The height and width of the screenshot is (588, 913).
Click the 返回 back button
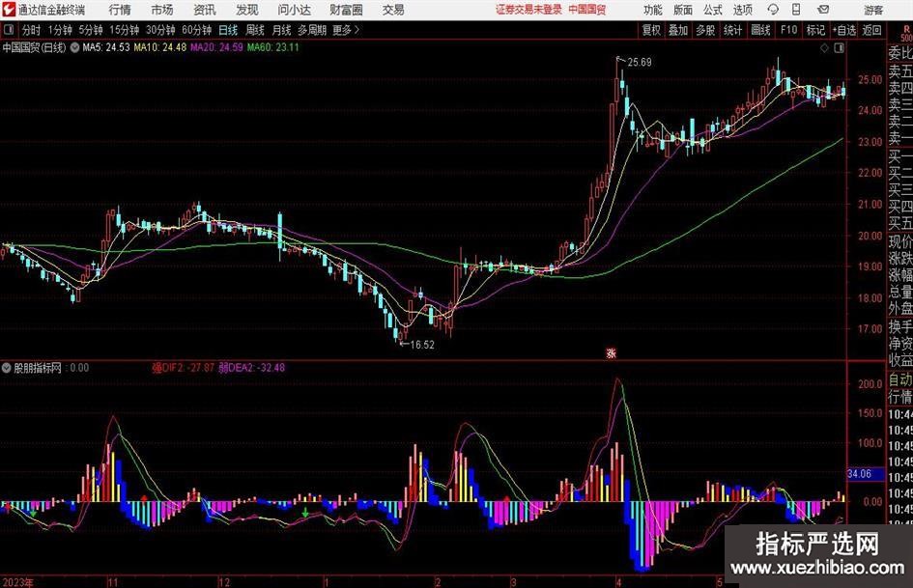coord(871,30)
